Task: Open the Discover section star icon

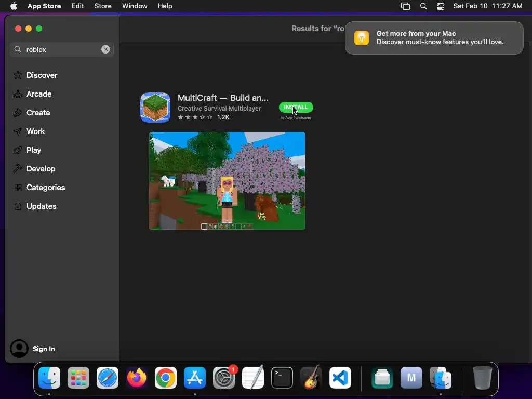Action: (18, 75)
